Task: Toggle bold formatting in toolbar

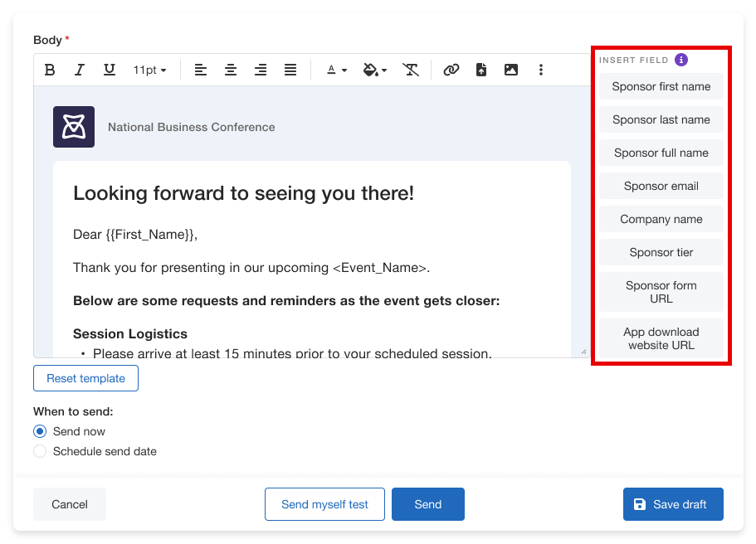Action: click(x=50, y=70)
